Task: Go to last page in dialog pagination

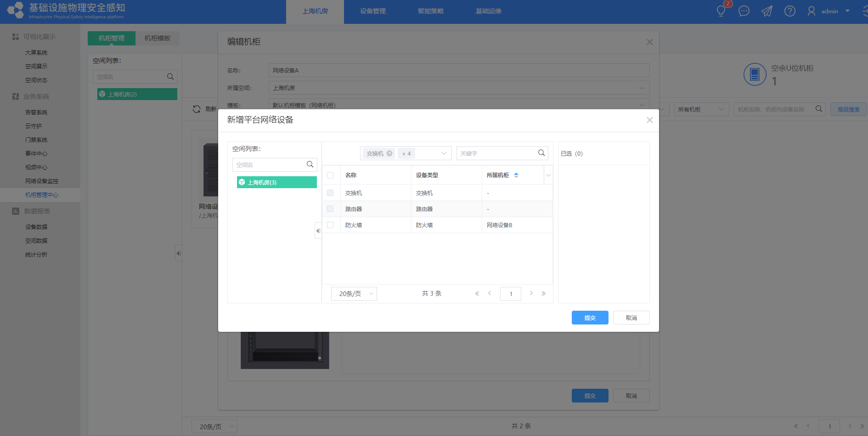Action: (x=544, y=293)
